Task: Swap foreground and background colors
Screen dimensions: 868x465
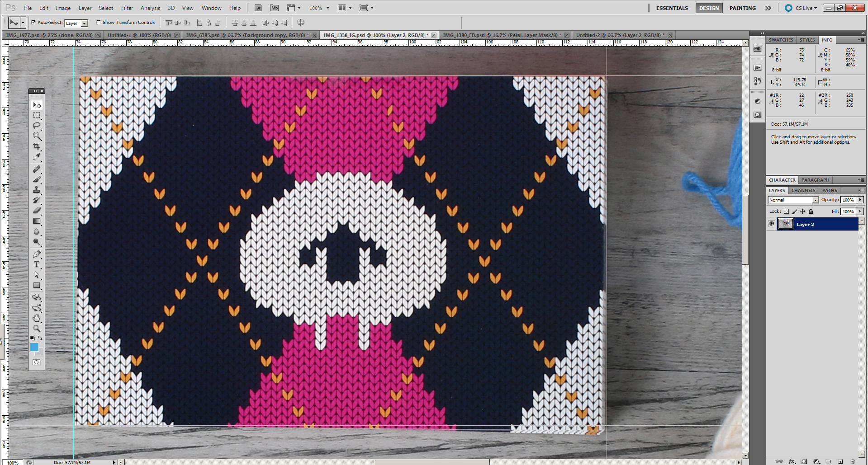Action: [x=40, y=338]
